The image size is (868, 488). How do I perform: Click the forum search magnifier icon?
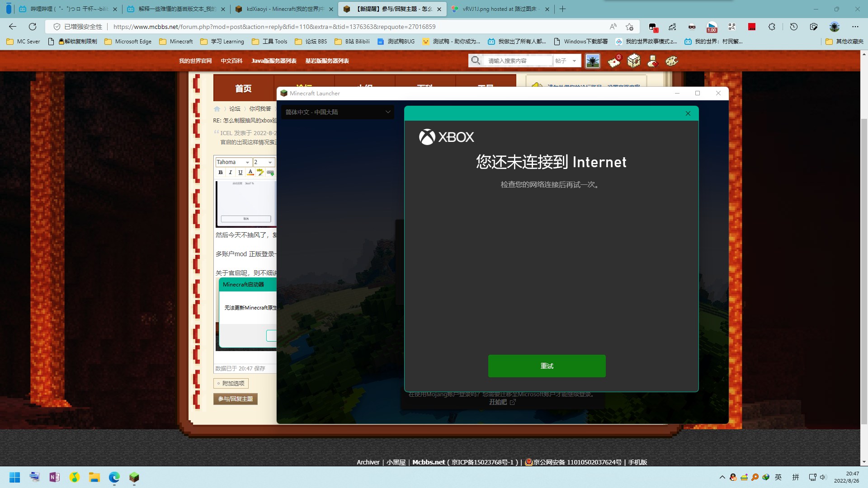[476, 61]
